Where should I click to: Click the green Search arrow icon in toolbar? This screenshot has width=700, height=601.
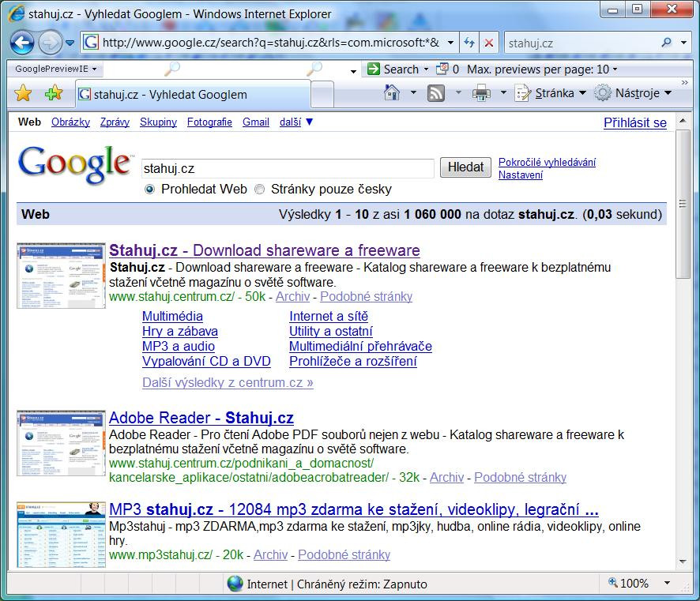[x=373, y=69]
